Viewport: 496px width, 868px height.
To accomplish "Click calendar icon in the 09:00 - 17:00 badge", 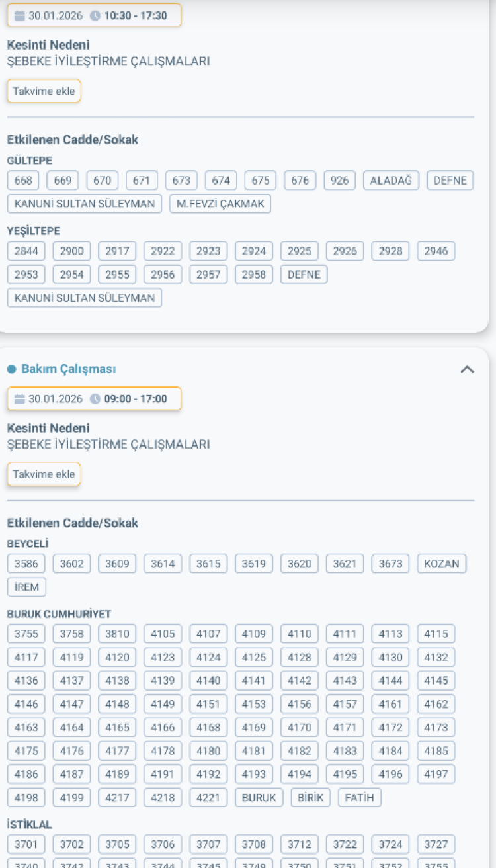I will (x=19, y=398).
